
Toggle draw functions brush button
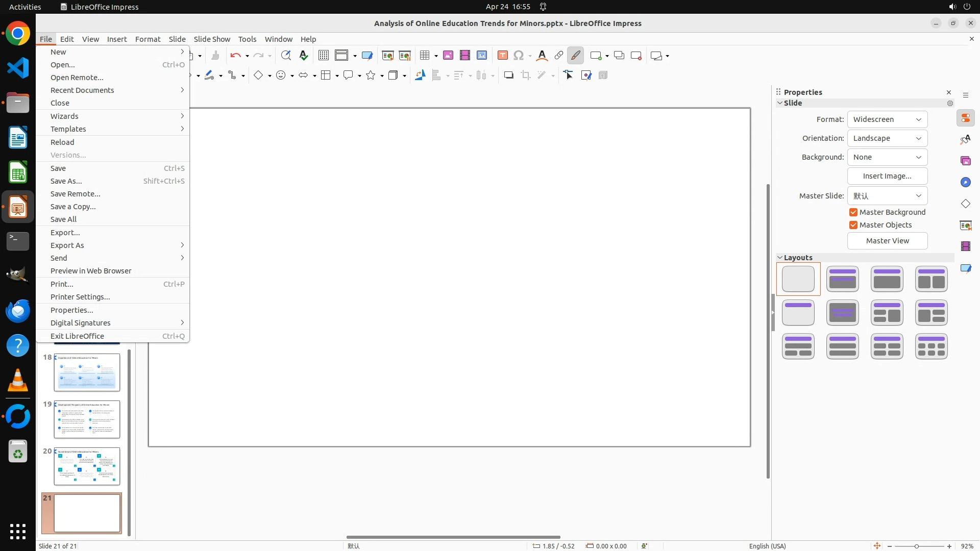tap(576, 56)
